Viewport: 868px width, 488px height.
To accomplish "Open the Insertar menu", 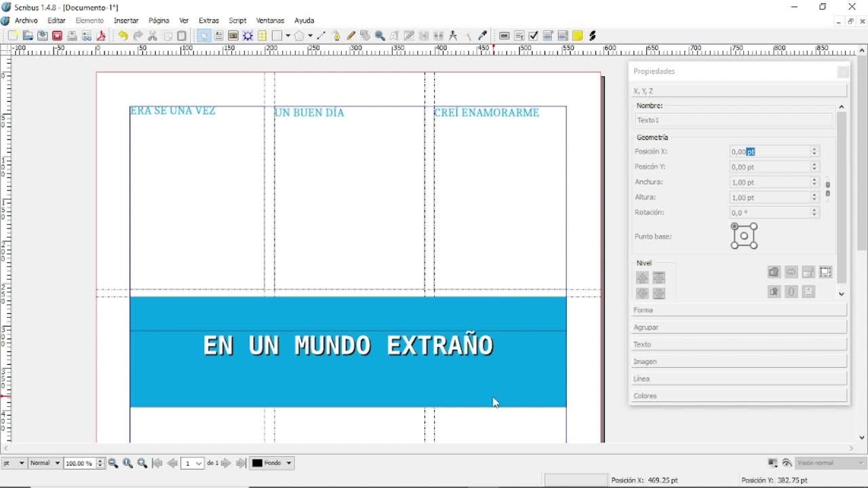I will tap(126, 21).
